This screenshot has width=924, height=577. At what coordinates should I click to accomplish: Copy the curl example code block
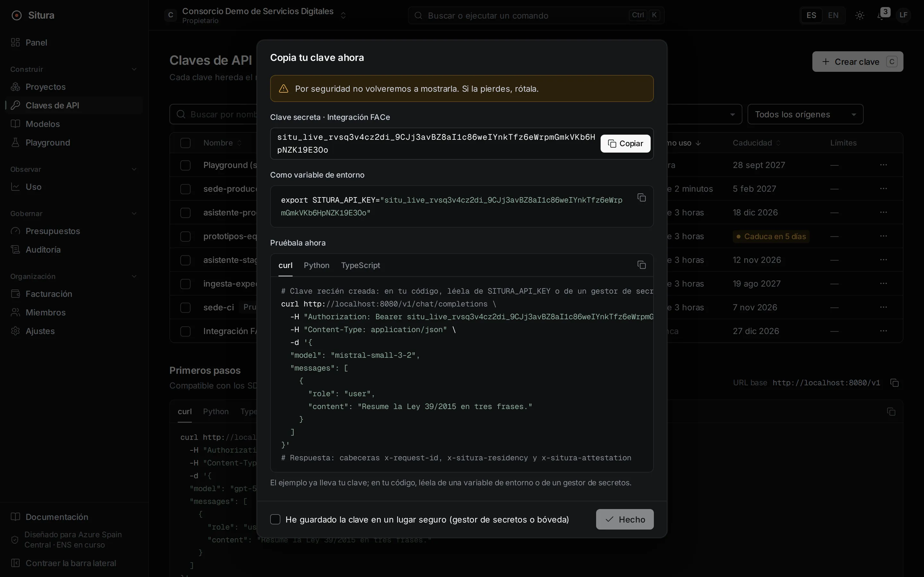tap(641, 265)
